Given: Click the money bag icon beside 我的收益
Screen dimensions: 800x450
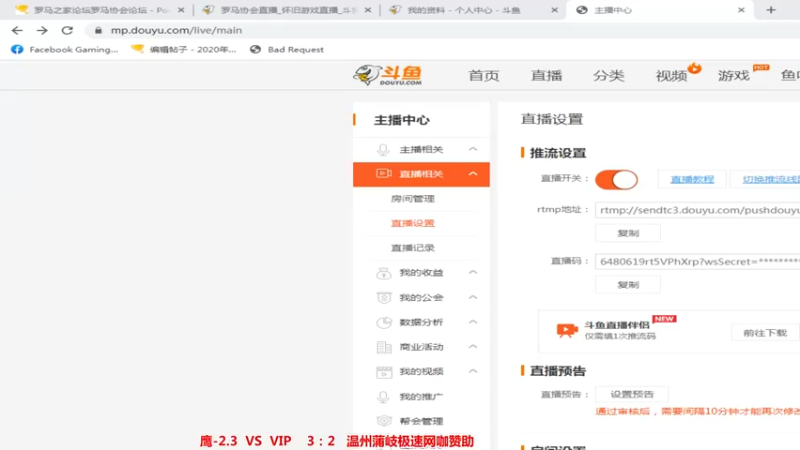Looking at the screenshot, I should [384, 273].
